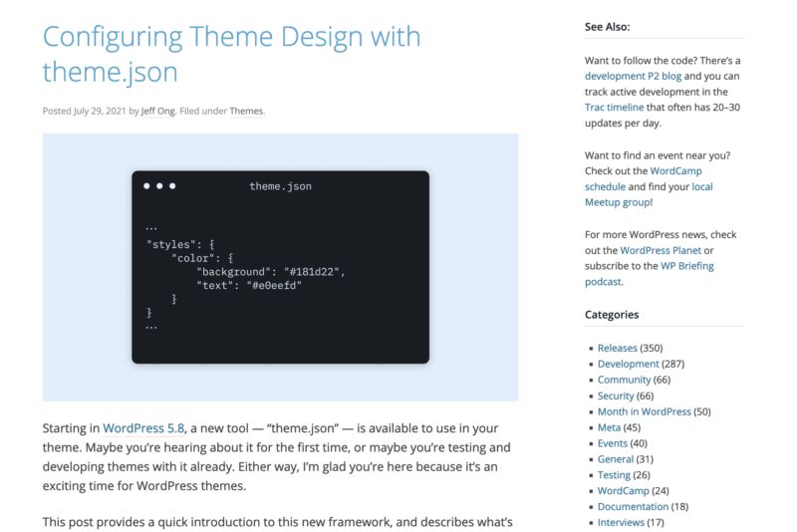
Task: Click the 'See Also:' sidebar heading
Action: (607, 27)
